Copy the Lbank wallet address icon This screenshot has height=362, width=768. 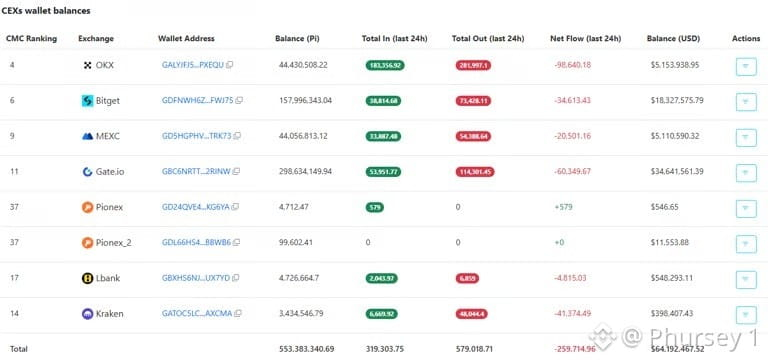pos(236,278)
